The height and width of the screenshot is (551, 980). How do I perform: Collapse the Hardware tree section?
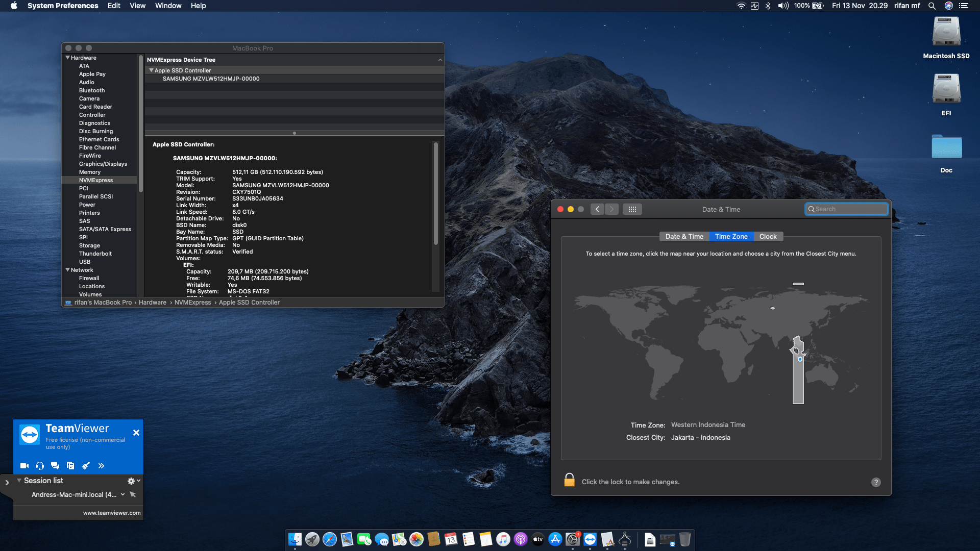click(x=67, y=58)
